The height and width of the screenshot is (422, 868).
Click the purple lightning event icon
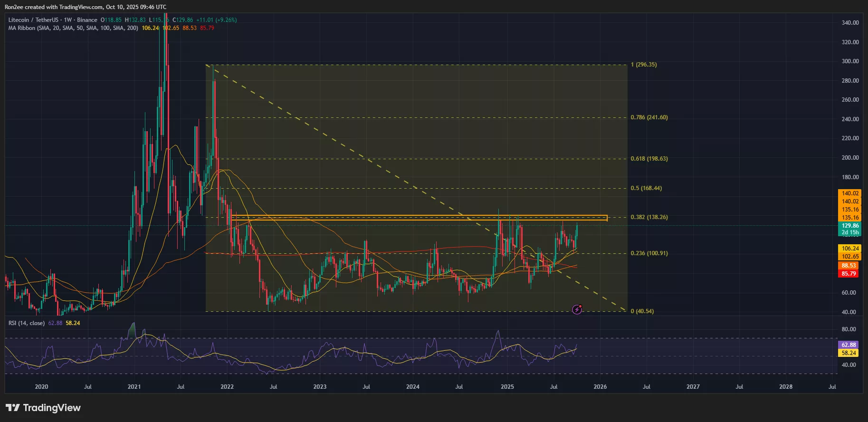577,310
